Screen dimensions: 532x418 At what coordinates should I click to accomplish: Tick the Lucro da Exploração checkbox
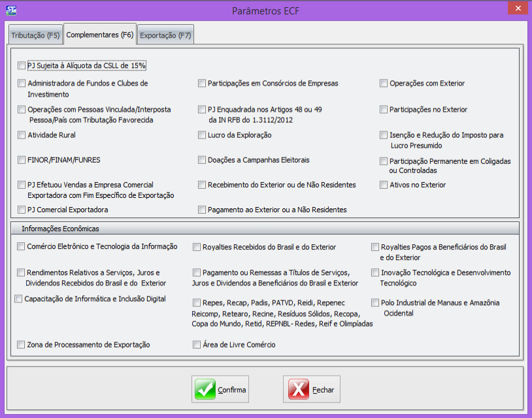[203, 135]
